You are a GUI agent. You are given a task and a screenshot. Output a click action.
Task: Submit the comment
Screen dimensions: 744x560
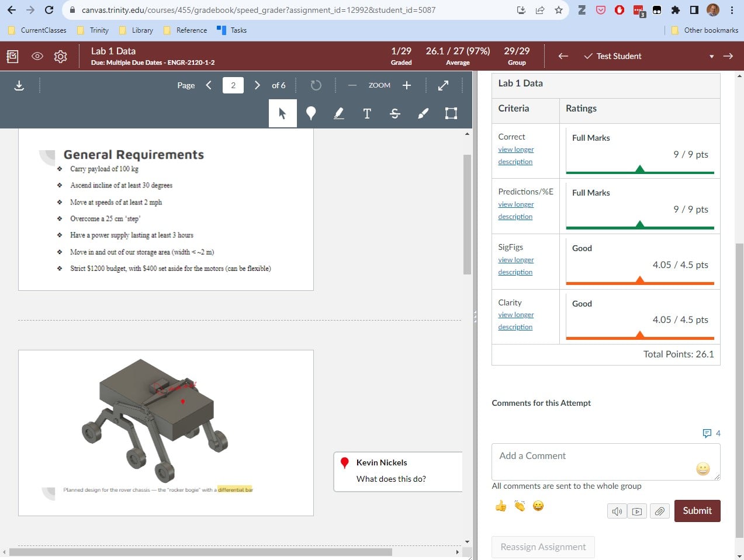pyautogui.click(x=697, y=510)
